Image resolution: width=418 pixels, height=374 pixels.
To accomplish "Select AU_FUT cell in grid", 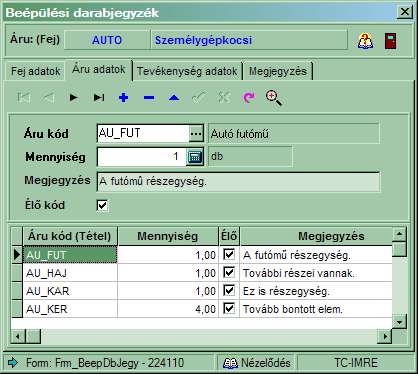I will click(70, 255).
